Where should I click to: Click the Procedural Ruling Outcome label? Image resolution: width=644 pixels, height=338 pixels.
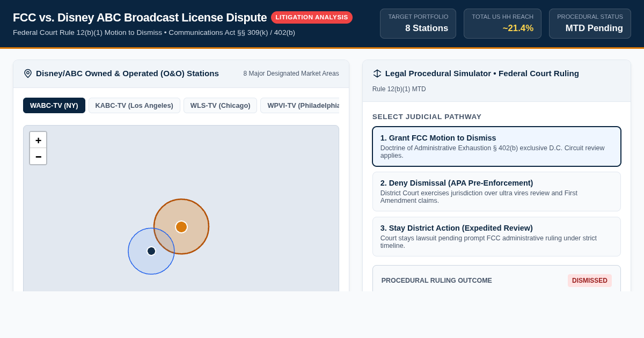437,281
